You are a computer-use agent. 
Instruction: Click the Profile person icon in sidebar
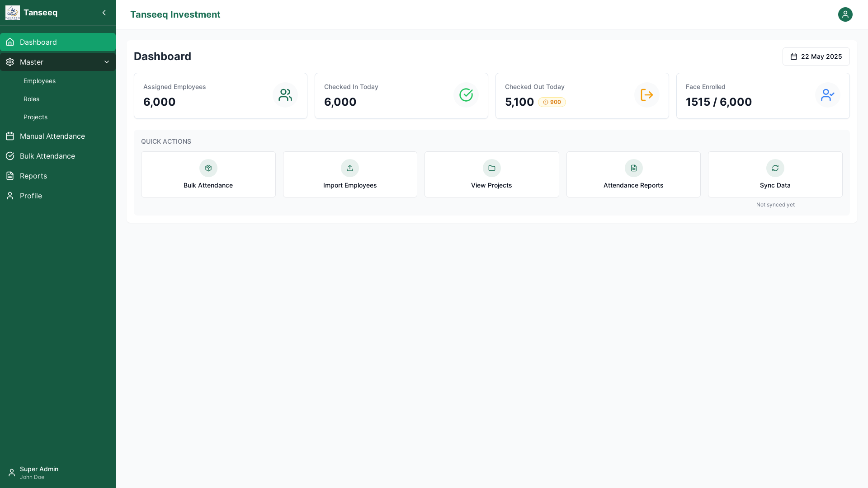click(x=10, y=196)
